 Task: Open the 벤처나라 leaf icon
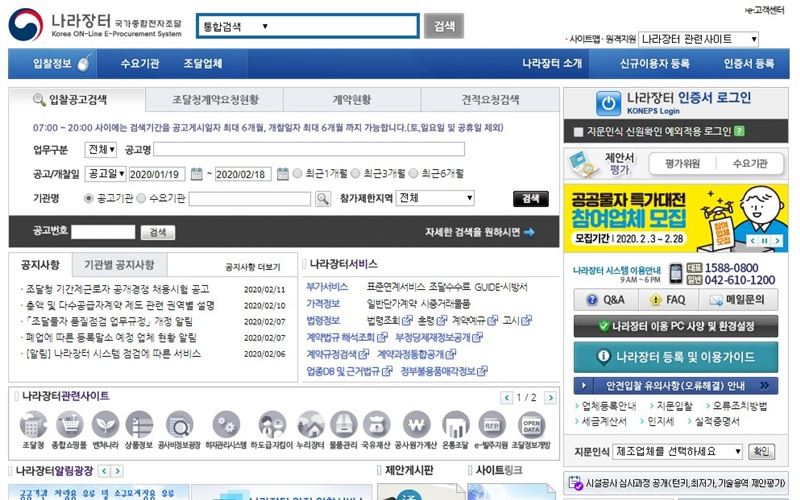click(x=105, y=424)
